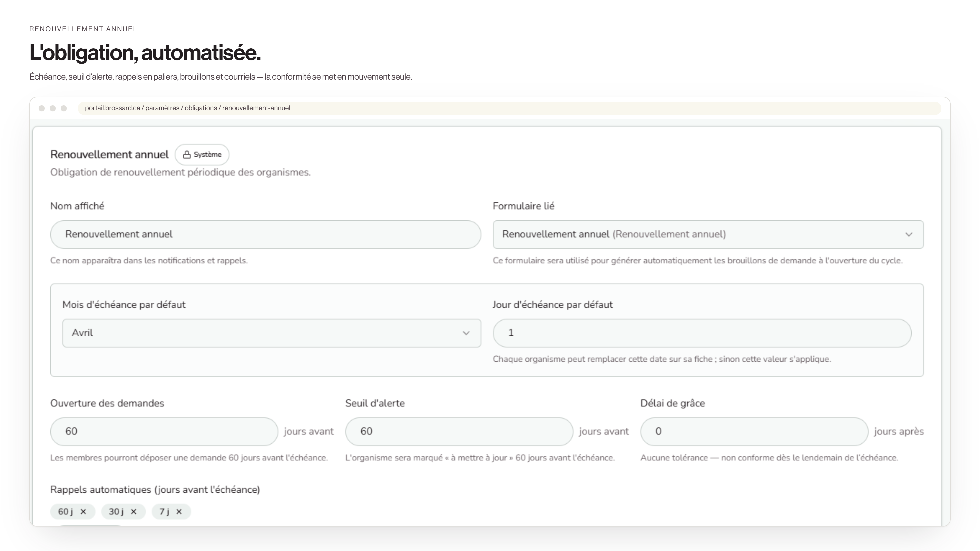The image size is (980, 551).
Task: Click the "Ouverture des demandes" label
Action: [107, 403]
